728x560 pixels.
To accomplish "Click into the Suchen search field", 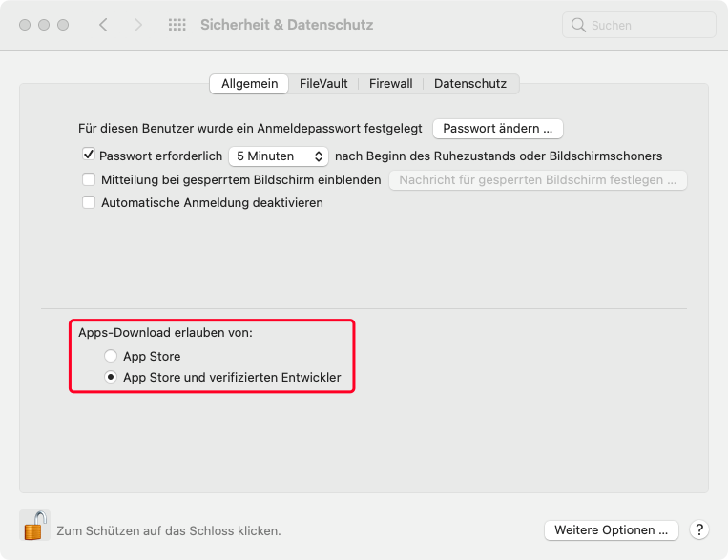I will 639,25.
